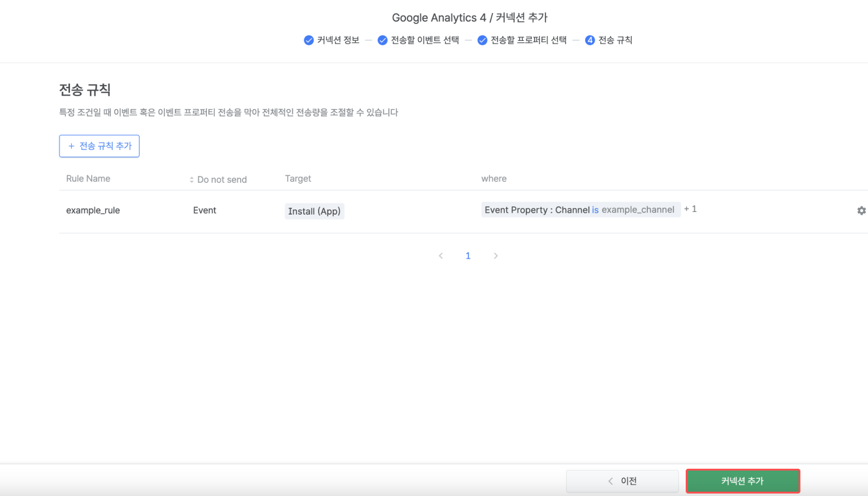Go to next page with right chevron
The width and height of the screenshot is (868, 496).
(495, 256)
